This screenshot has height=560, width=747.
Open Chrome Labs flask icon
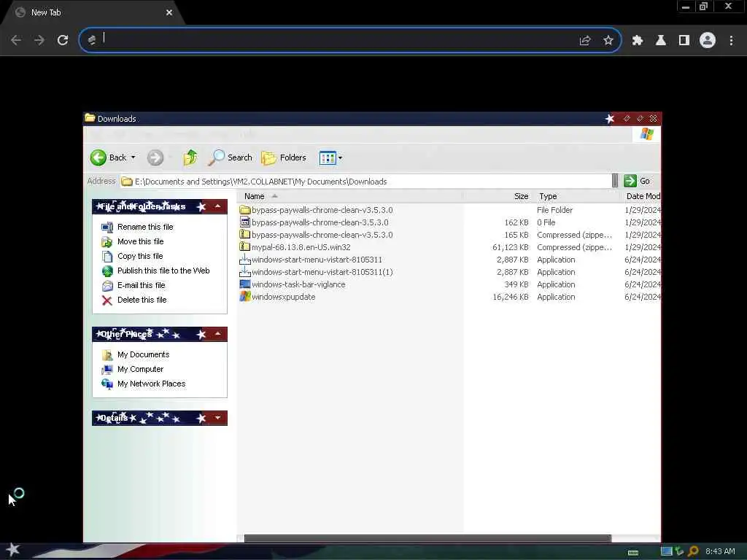tap(661, 40)
